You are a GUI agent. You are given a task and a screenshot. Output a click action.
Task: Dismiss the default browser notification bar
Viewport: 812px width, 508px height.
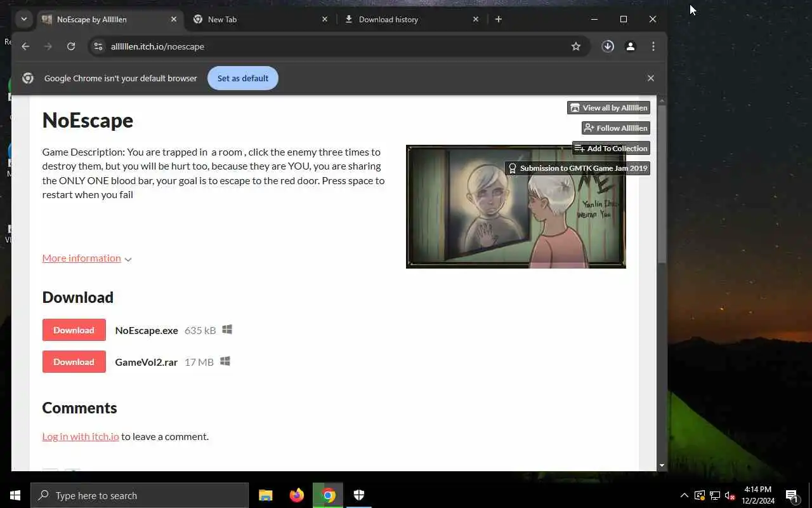[x=651, y=78]
